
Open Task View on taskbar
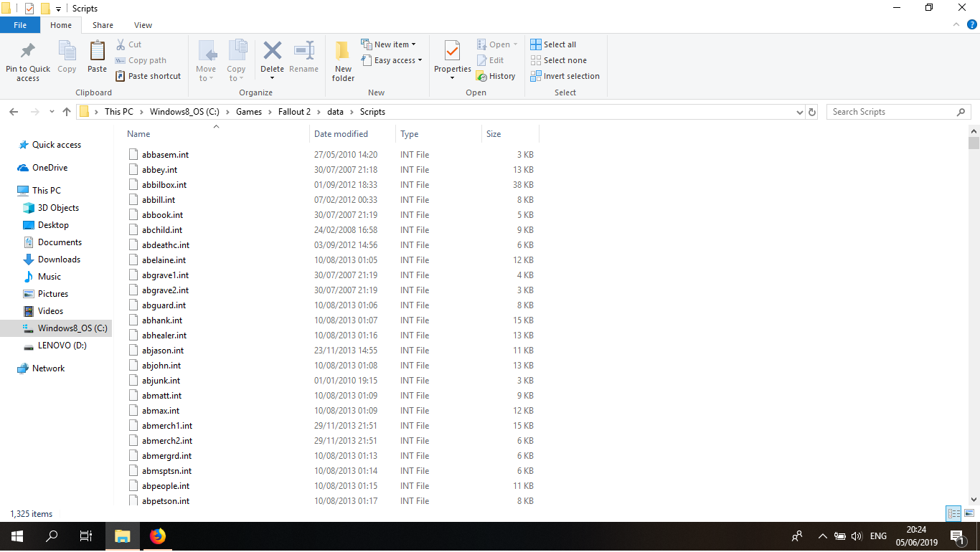[x=86, y=536]
